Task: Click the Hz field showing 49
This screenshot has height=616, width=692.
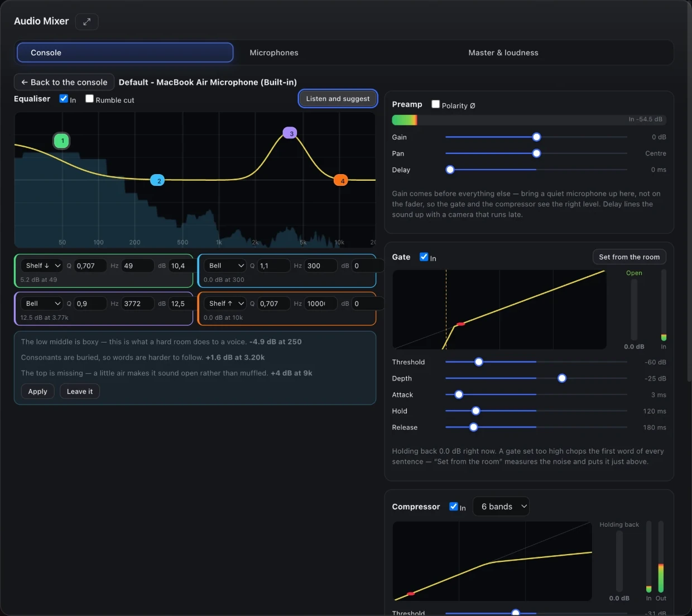Action: point(138,266)
